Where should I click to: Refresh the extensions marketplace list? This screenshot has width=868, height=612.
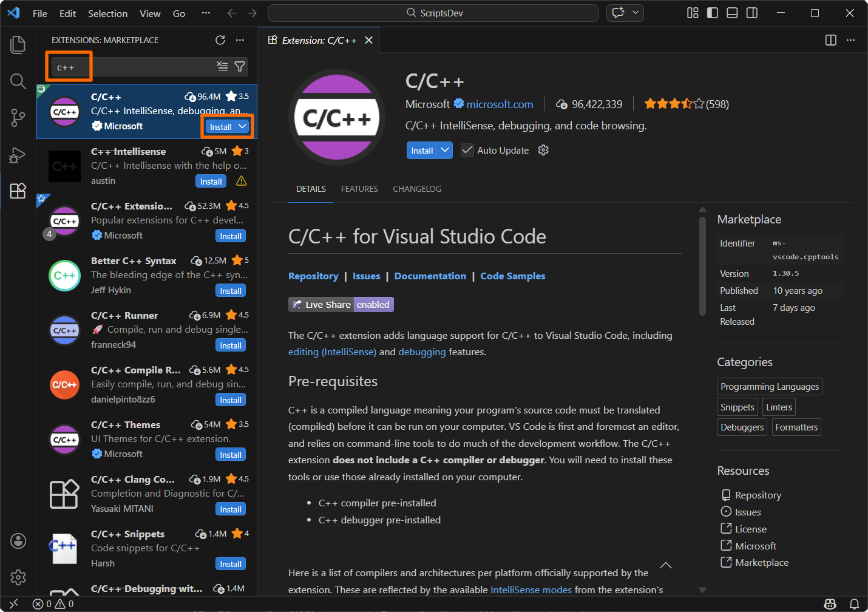[220, 40]
